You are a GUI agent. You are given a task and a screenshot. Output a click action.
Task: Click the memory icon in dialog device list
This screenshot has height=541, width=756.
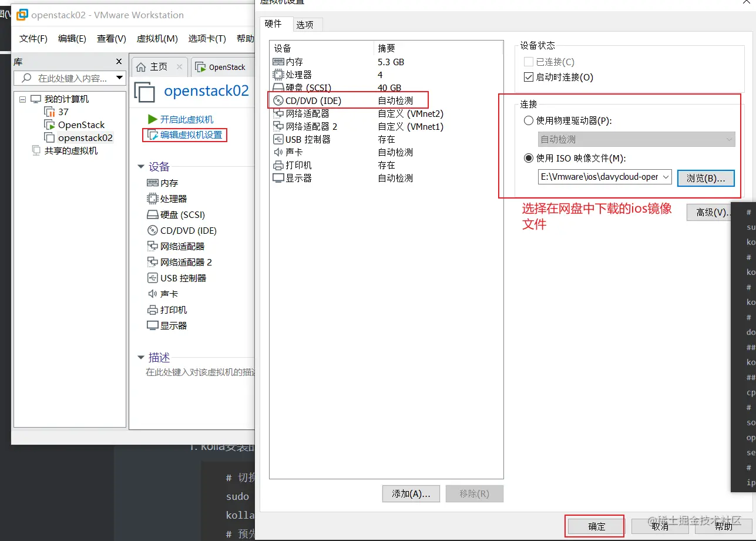[278, 62]
